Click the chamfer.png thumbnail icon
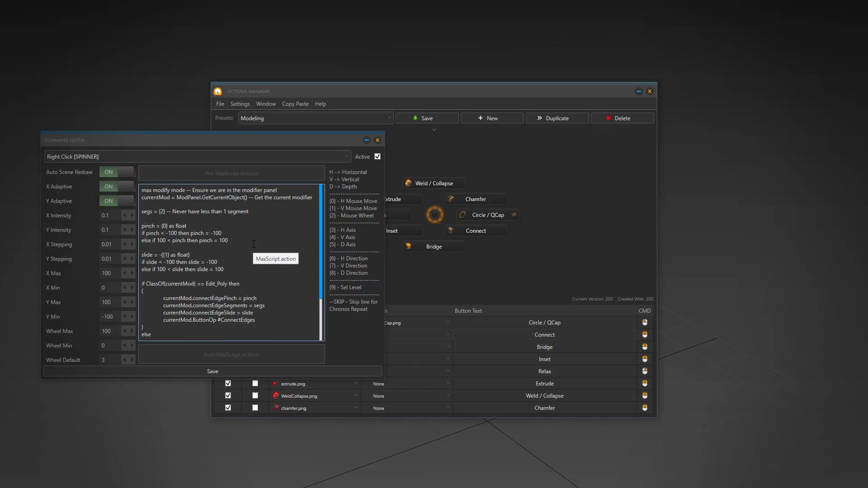Viewport: 868px width, 488px height. coord(275,408)
